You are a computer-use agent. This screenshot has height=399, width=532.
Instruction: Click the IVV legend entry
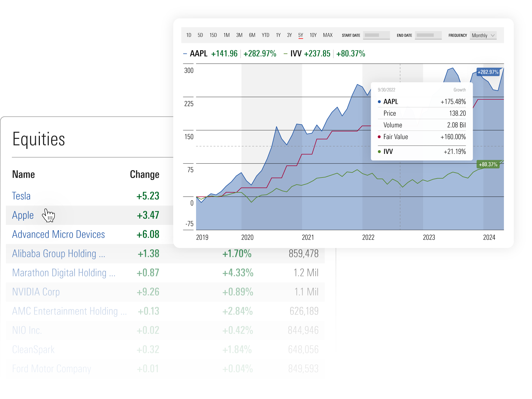(296, 54)
